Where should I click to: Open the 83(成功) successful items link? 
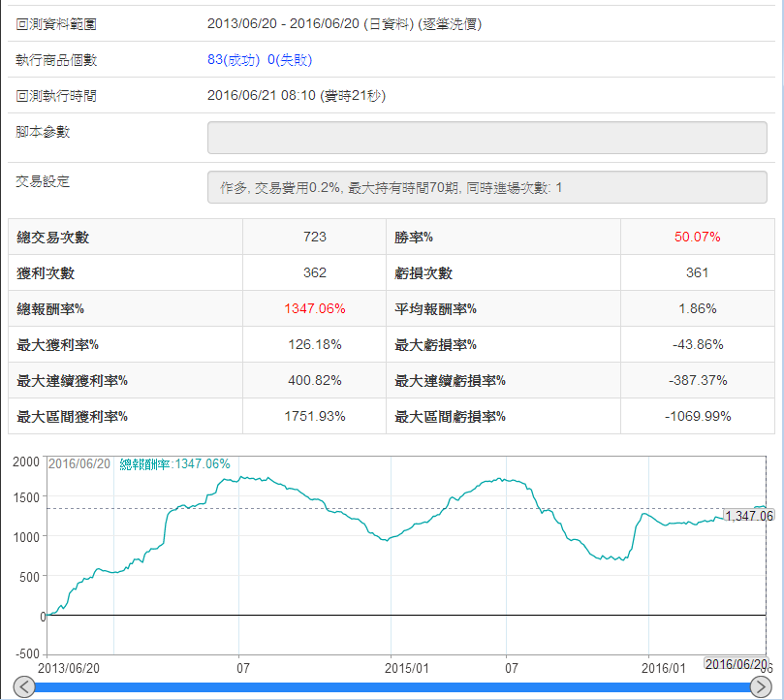(x=235, y=60)
